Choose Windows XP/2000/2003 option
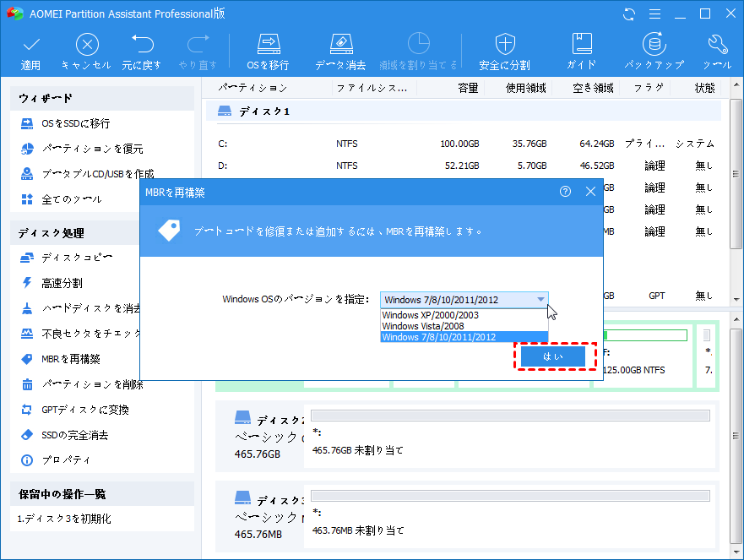Image resolution: width=744 pixels, height=560 pixels. tap(464, 315)
